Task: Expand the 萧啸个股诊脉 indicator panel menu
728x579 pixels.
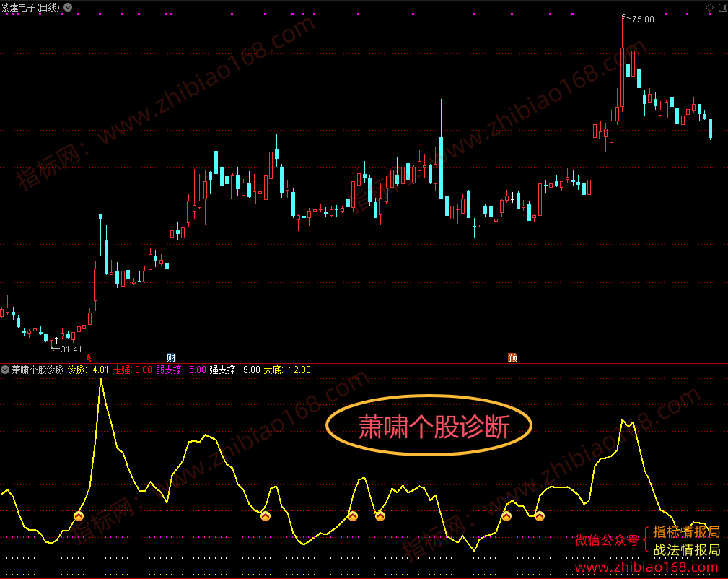Action: click(5, 370)
